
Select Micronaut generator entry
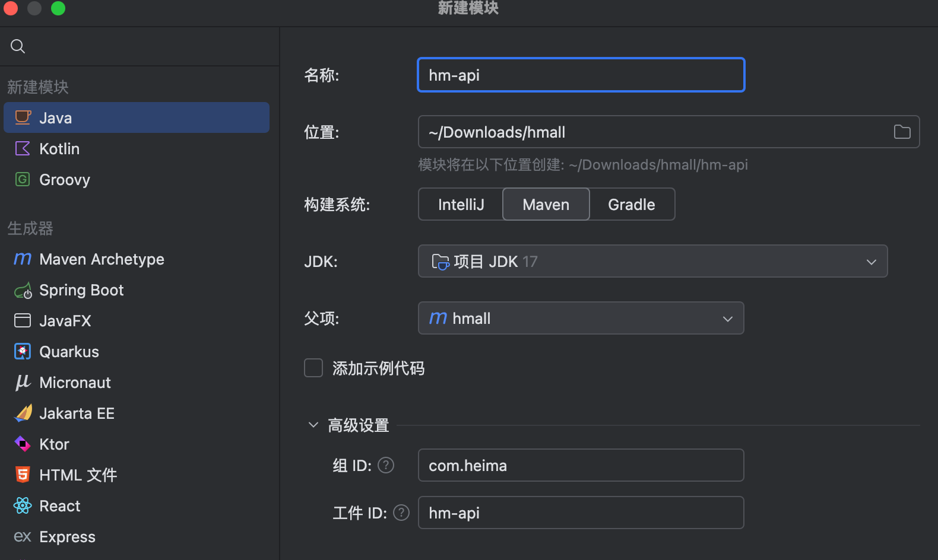coord(137,382)
